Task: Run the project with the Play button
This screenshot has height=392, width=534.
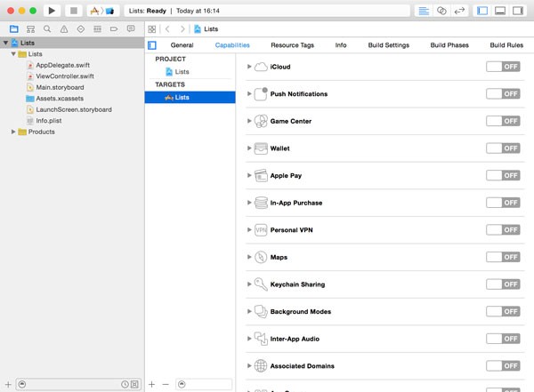Action: tap(52, 11)
